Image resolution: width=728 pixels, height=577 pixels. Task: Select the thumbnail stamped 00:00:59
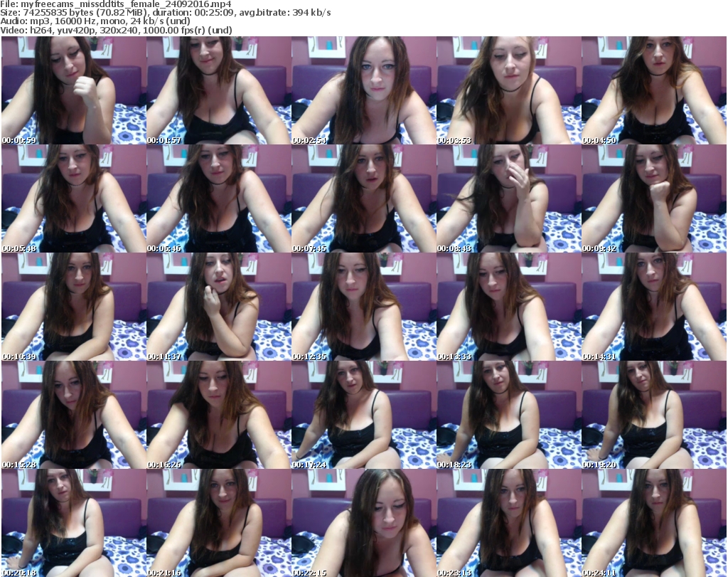click(x=74, y=90)
